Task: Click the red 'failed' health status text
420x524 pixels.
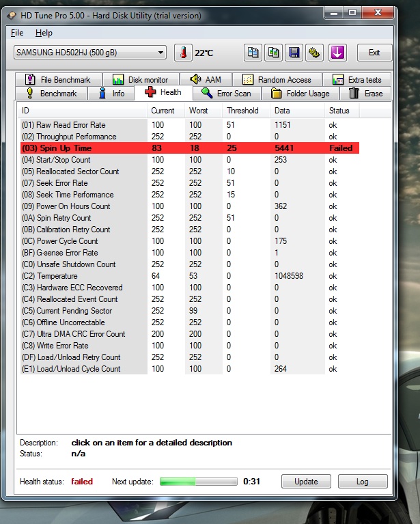Action: click(82, 482)
